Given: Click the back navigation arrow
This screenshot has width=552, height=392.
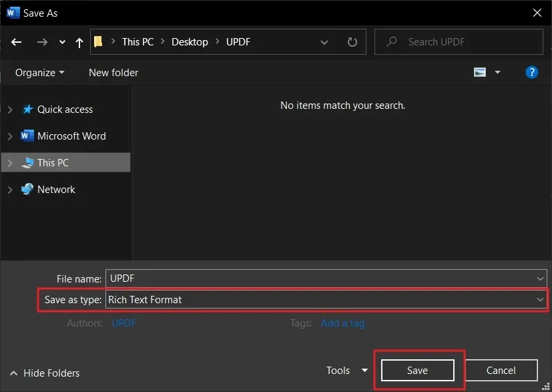Looking at the screenshot, I should click(16, 41).
